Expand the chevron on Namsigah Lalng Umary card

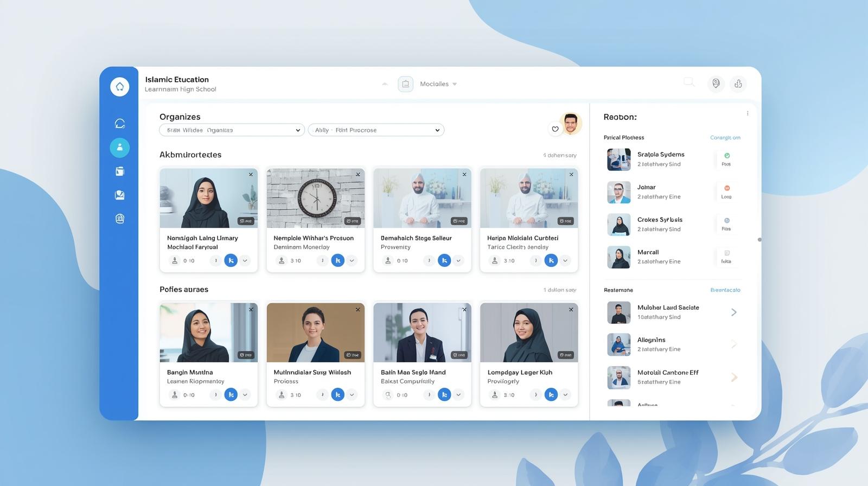[245, 261]
